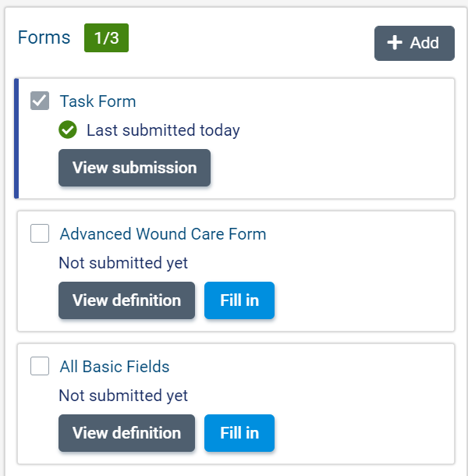Image resolution: width=468 pixels, height=476 pixels.
Task: Click 'Not submitted yet' under All Basic Fields
Action: pyautogui.click(x=123, y=396)
